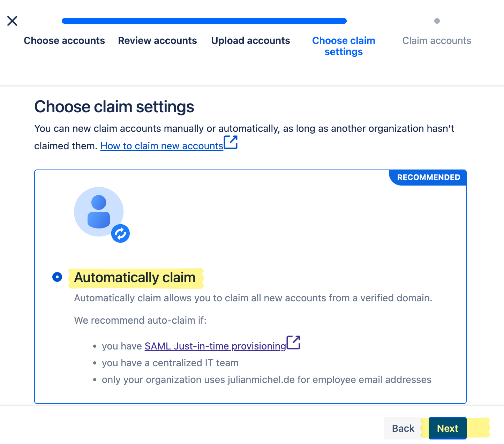Open the SAML Just-in-time provisioning link
The height and width of the screenshot is (444, 504).
215,346
